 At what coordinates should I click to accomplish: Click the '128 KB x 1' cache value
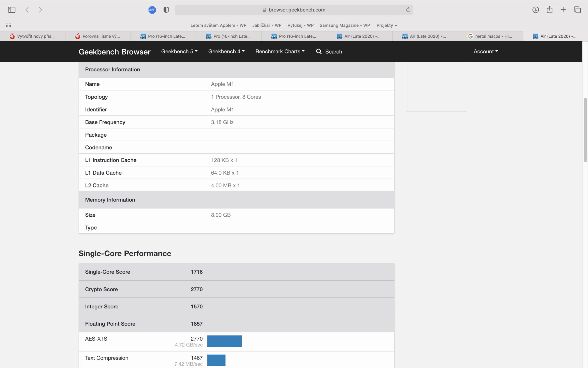coord(224,160)
